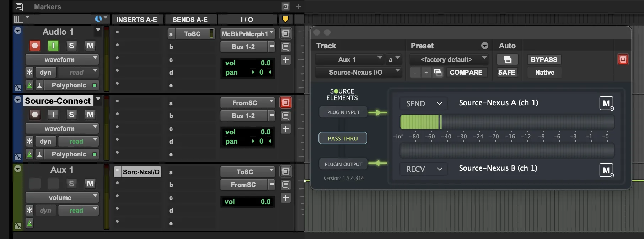
Task: Toggle BYPASS in plugin window
Action: tap(544, 59)
